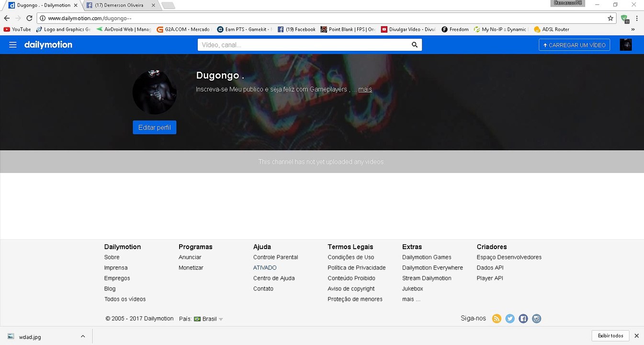The image size is (644, 345).
Task: Click the RSS feed icon
Action: point(497,319)
